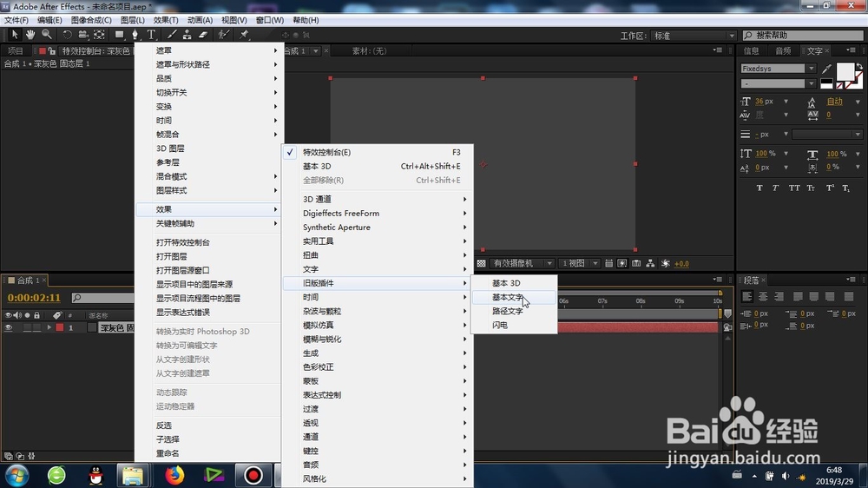Open the leading 自动 dropdown arrow

pyautogui.click(x=858, y=102)
